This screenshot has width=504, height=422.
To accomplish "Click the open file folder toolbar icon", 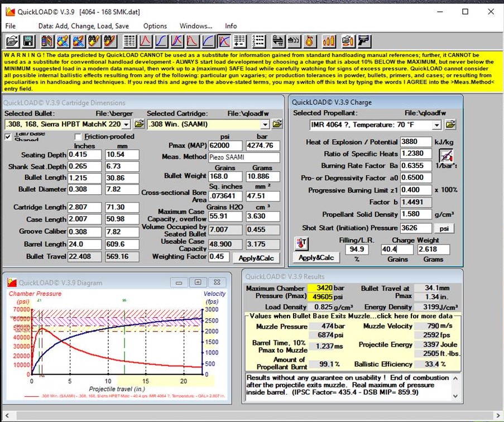I will (x=12, y=41).
